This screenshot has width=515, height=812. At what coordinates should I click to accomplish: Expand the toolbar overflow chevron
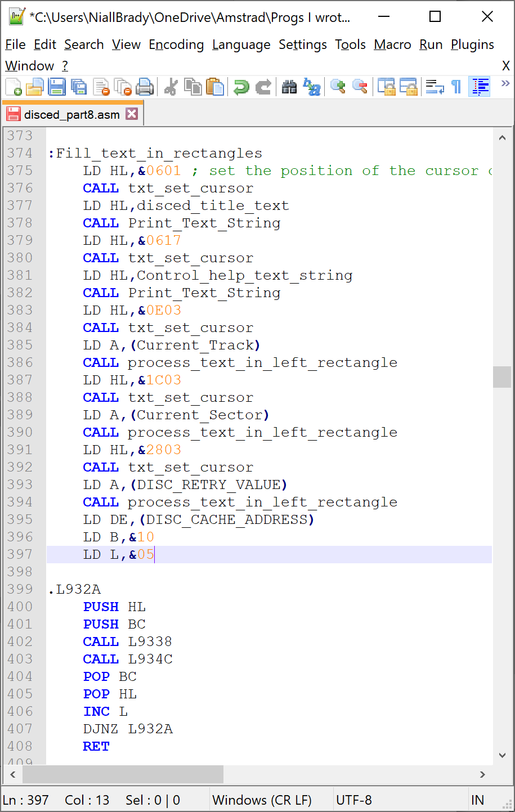pos(505,84)
